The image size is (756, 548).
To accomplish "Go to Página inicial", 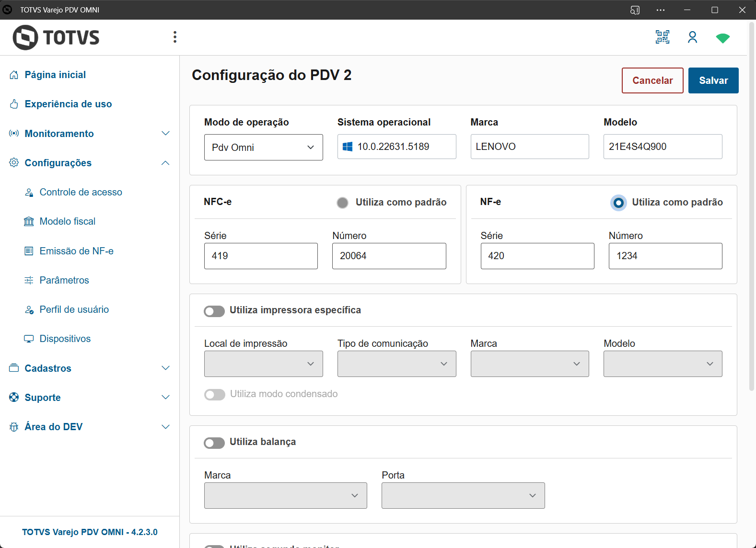I will pyautogui.click(x=55, y=75).
